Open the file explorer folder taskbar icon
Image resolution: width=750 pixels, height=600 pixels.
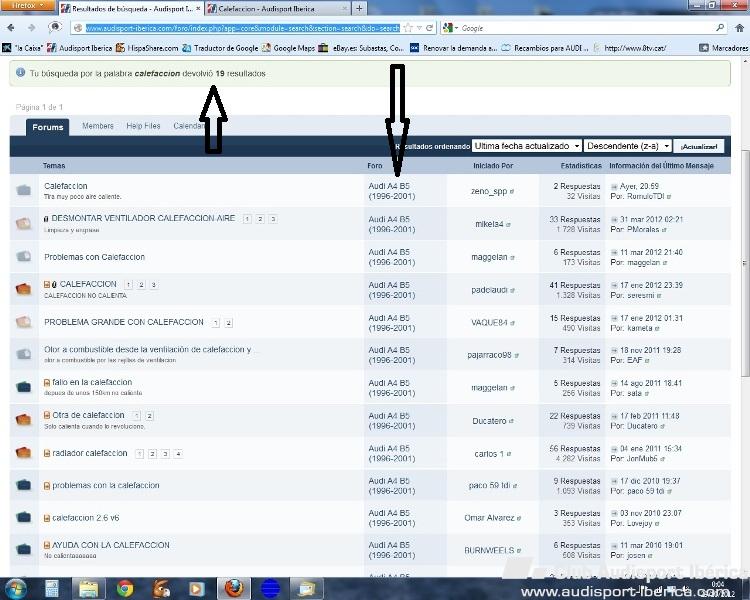click(88, 589)
